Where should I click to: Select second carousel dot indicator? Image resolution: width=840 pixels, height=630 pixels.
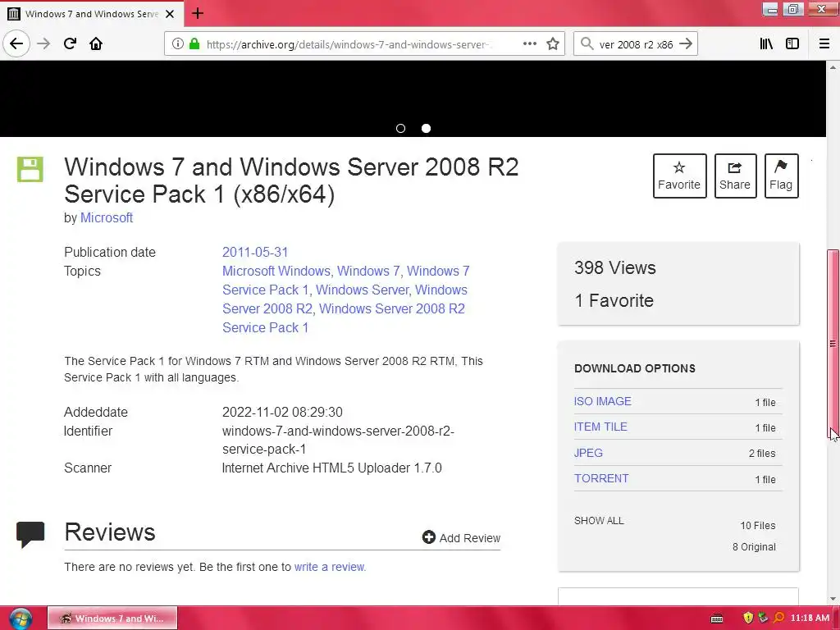[426, 129]
